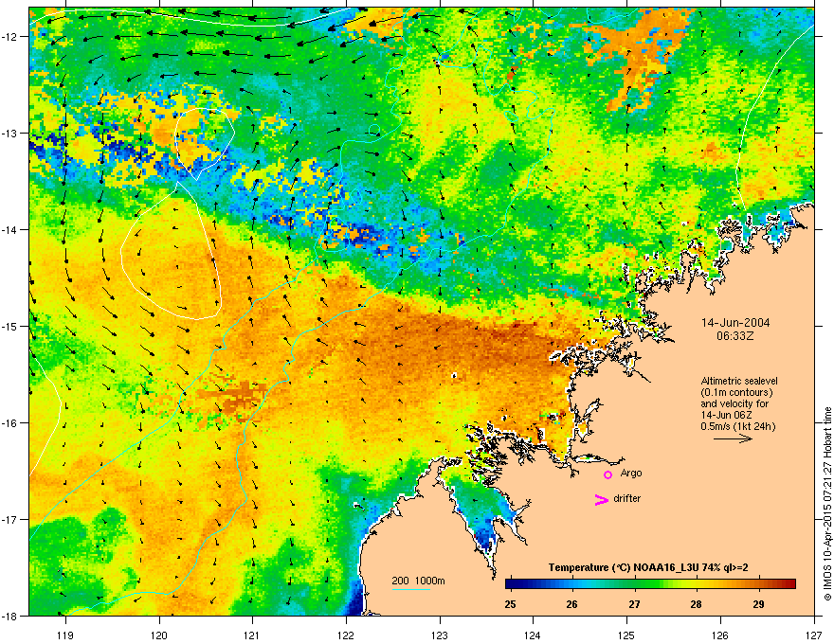This screenshot has height=644, width=834.
Task: Click the latitude axis label '-16'
Action: pos(9,423)
